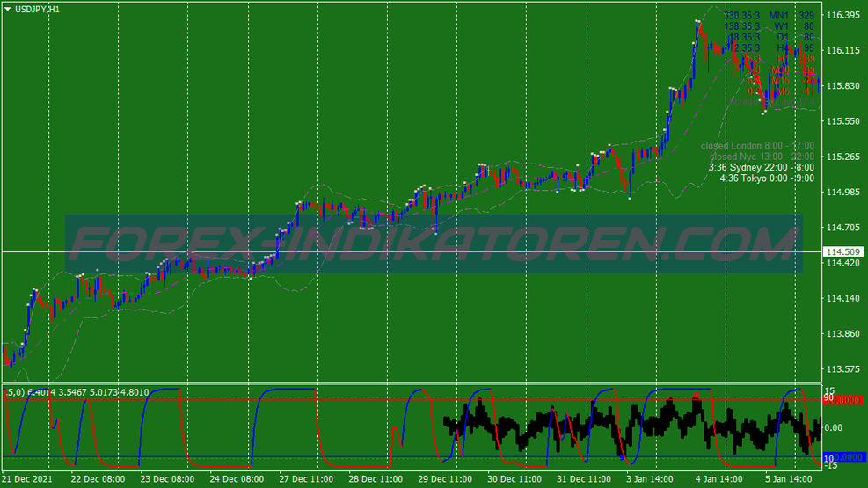This screenshot has height=488, width=868.
Task: Click the red M15 timeframe row label
Action: click(780, 81)
